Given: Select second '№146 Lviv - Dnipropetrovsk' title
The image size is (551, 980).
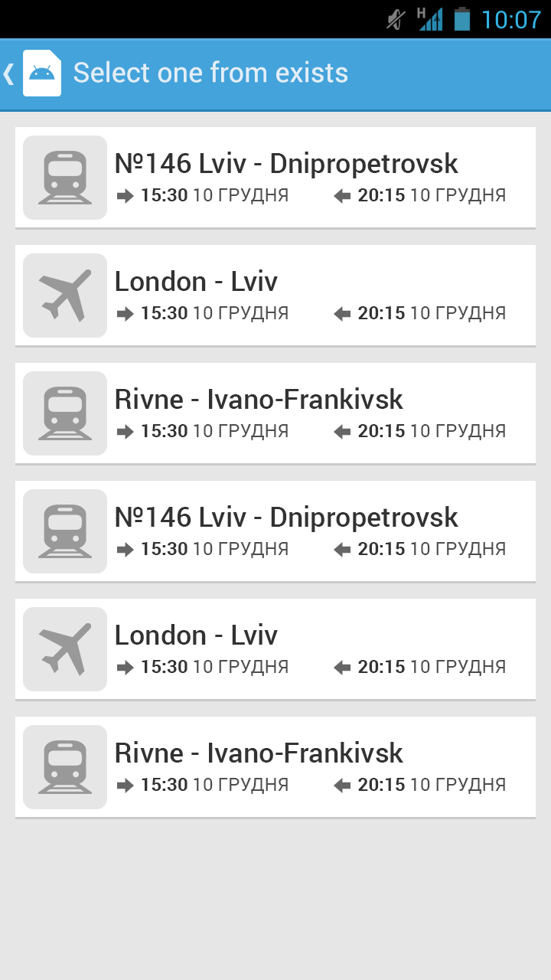Looking at the screenshot, I should pyautogui.click(x=286, y=518).
